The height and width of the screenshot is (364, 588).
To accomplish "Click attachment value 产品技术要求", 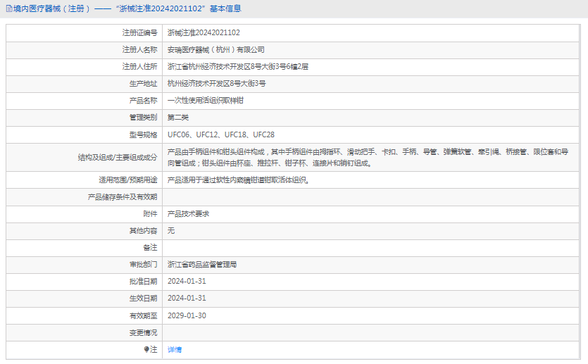I will [x=188, y=214].
